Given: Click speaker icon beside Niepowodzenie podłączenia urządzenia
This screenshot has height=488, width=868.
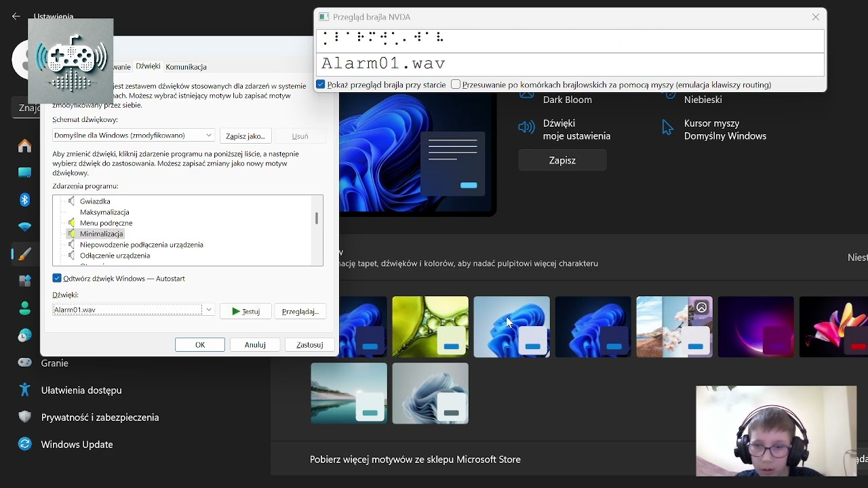Looking at the screenshot, I should [71, 245].
